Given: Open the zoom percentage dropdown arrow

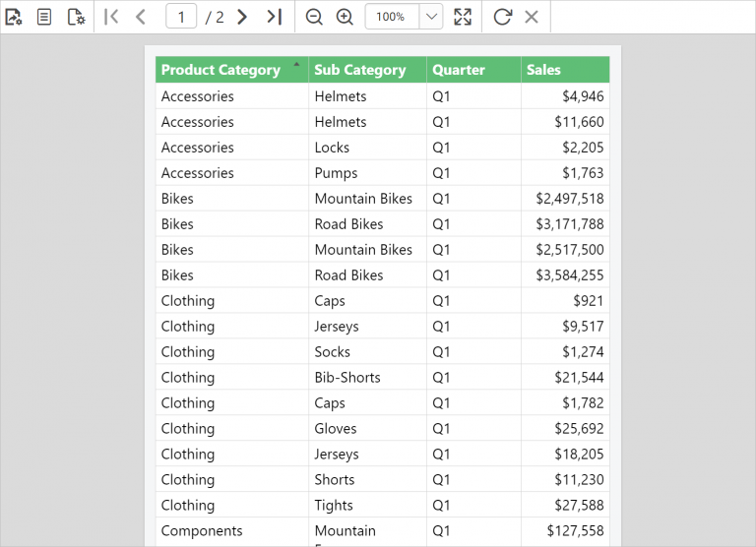Looking at the screenshot, I should click(x=431, y=17).
